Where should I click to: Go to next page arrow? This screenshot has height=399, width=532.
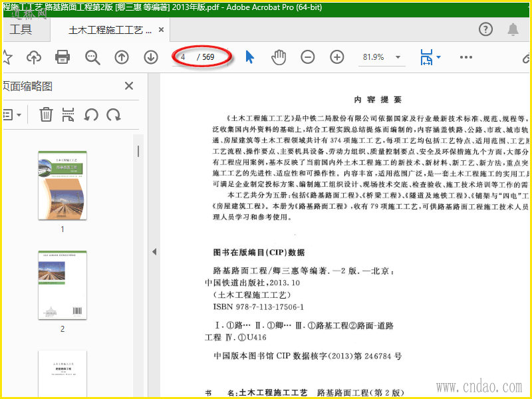151,57
